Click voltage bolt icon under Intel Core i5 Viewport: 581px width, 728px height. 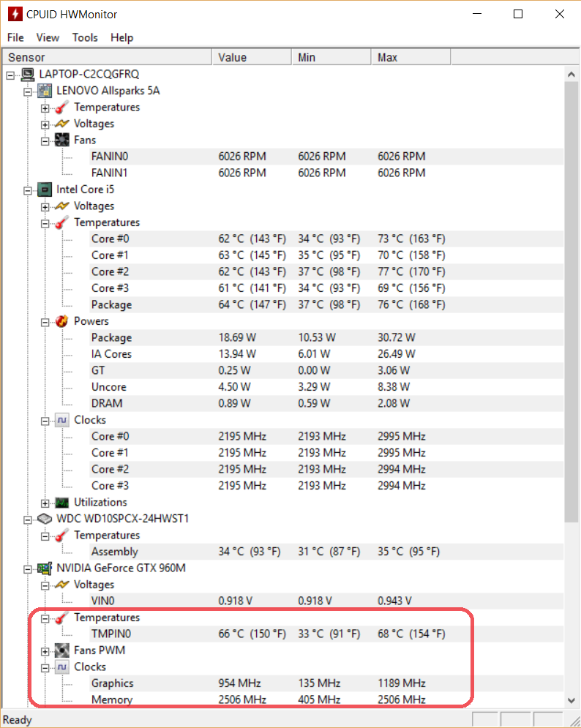pyautogui.click(x=61, y=206)
